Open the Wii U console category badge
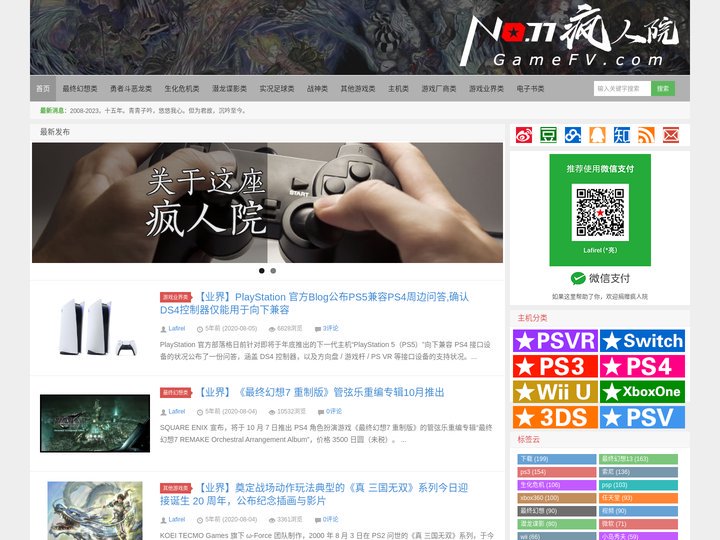Viewport: 720px width, 540px height. pyautogui.click(x=555, y=392)
